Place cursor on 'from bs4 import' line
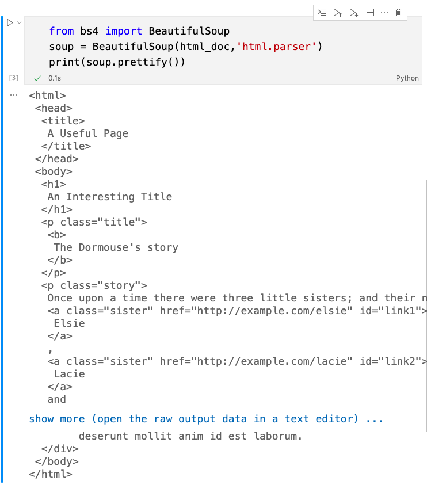The image size is (427, 504). coord(139,31)
